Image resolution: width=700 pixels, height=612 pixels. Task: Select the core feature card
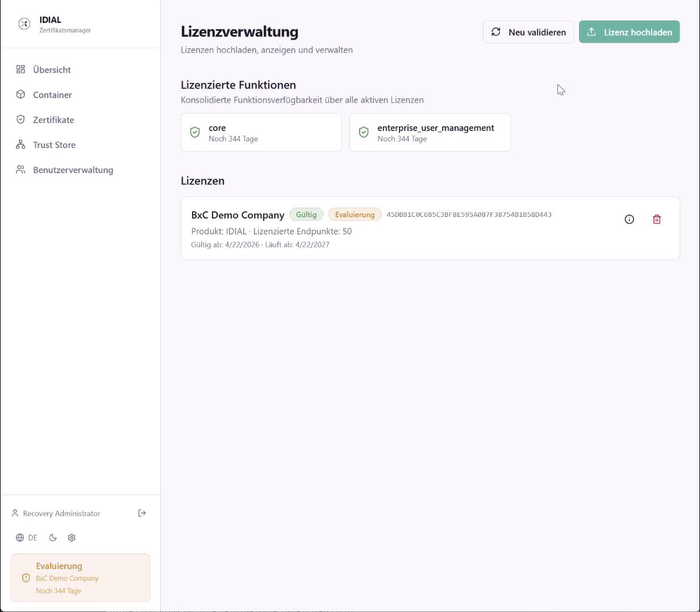261,132
